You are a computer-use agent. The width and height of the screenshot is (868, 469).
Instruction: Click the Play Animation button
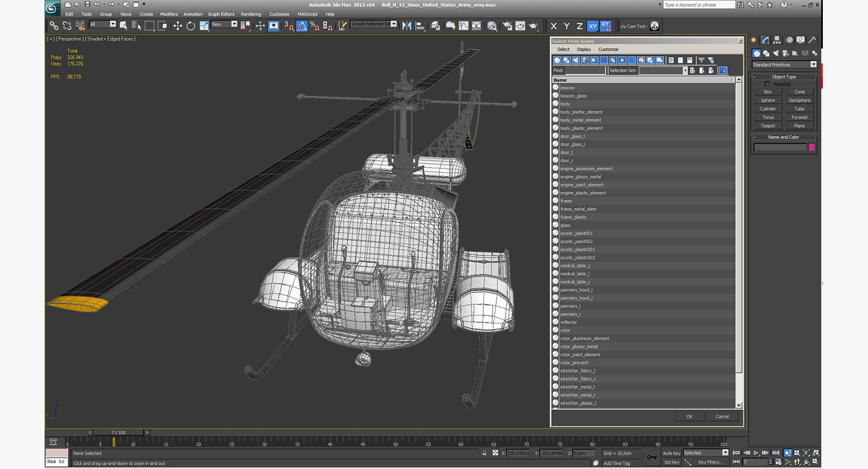pyautogui.click(x=756, y=453)
